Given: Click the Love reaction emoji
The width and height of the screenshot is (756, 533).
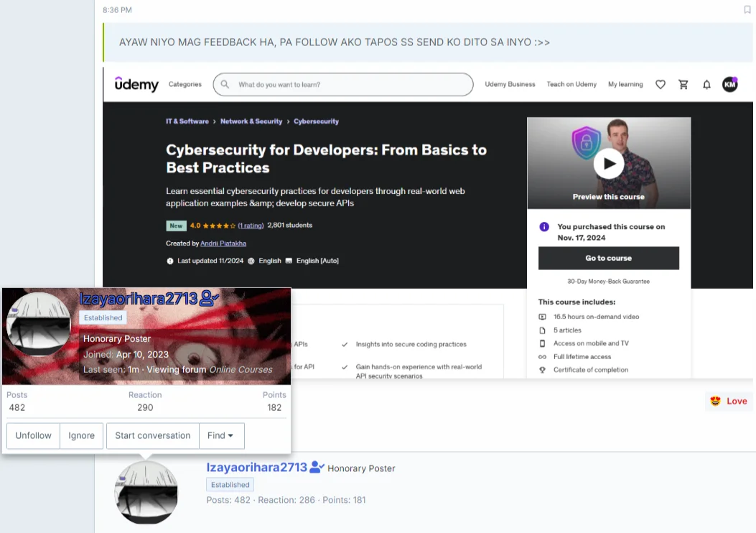Looking at the screenshot, I should click(715, 401).
